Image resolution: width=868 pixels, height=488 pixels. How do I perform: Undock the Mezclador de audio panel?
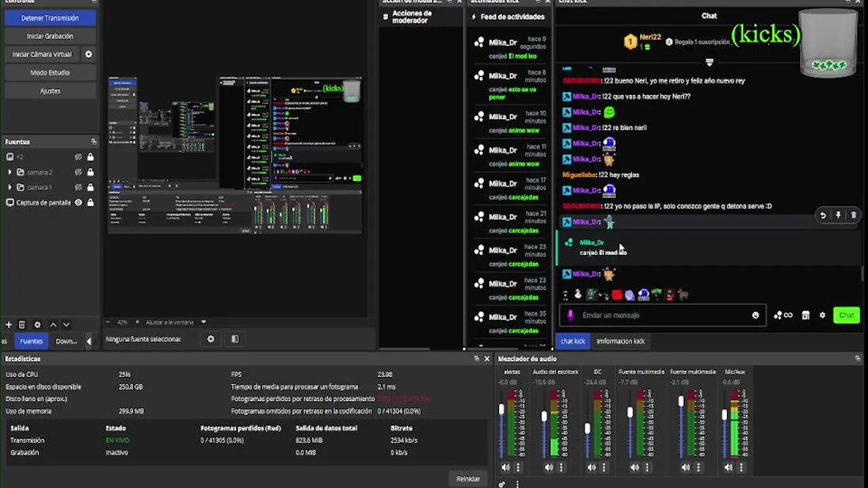click(x=857, y=359)
